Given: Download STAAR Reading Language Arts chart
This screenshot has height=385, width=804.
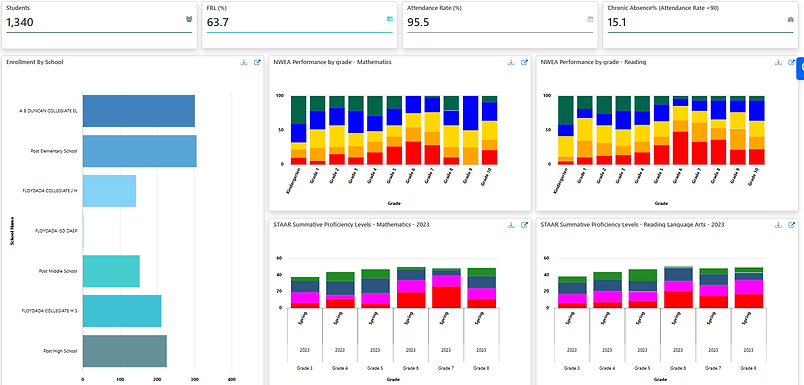Looking at the screenshot, I should pyautogui.click(x=778, y=225).
